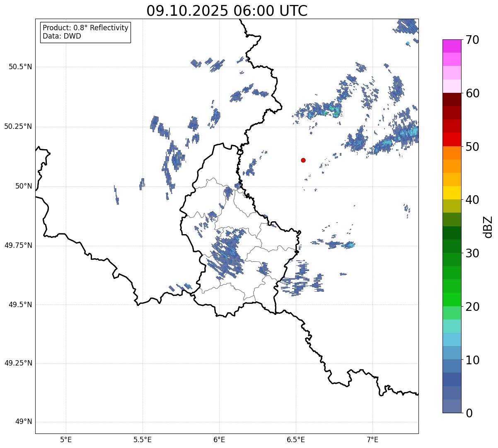Click the title '09.10.2025 06:00 UTC'
498x448 pixels.
tap(227, 11)
